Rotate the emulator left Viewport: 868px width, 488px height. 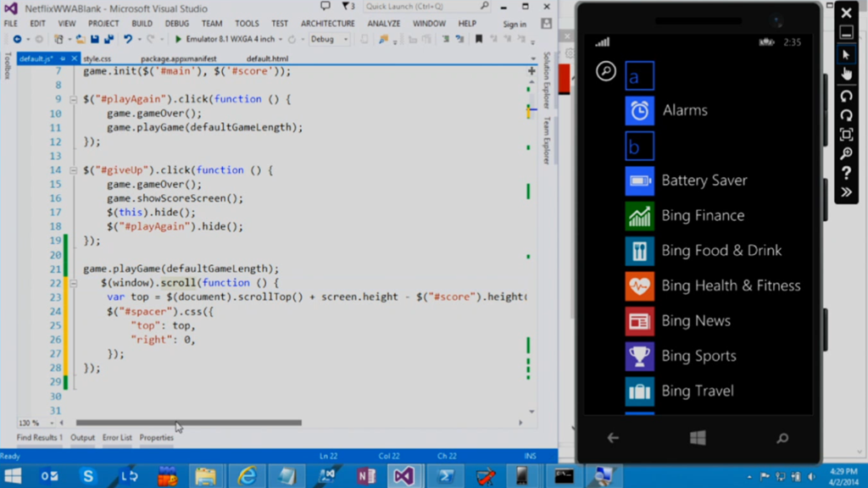846,97
